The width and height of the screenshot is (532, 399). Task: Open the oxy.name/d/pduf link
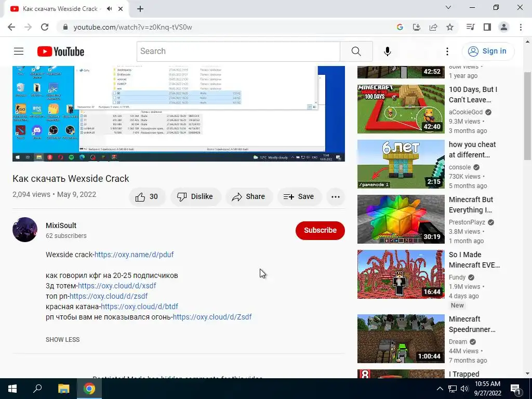pyautogui.click(x=134, y=255)
